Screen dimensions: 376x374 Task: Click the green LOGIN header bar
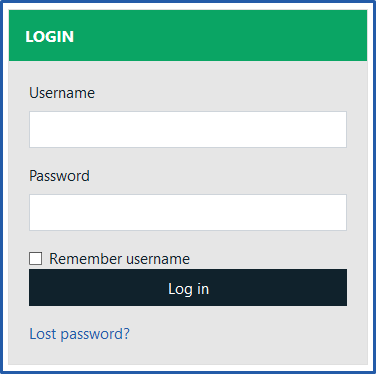tap(188, 35)
